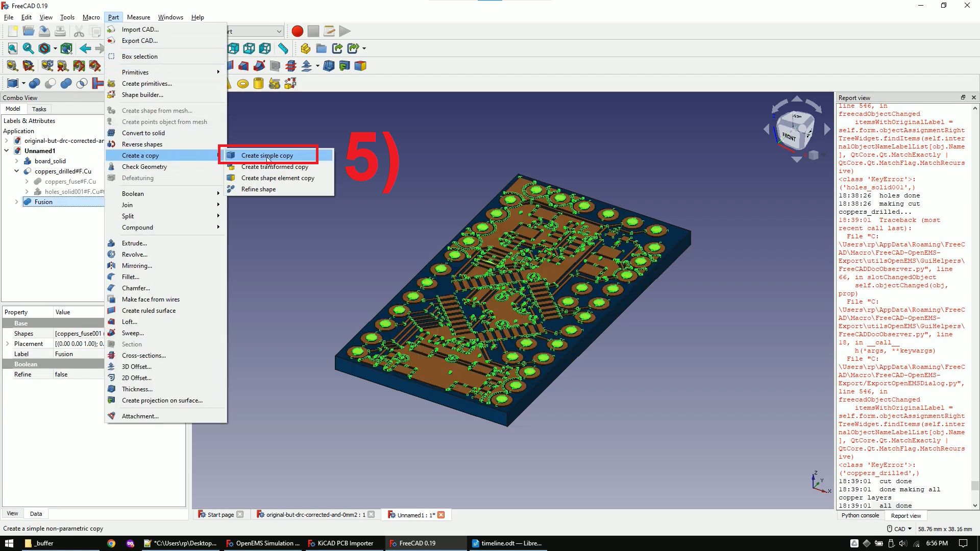The width and height of the screenshot is (980, 551).
Task: Choose Create simple copy from the submenu
Action: [267, 155]
